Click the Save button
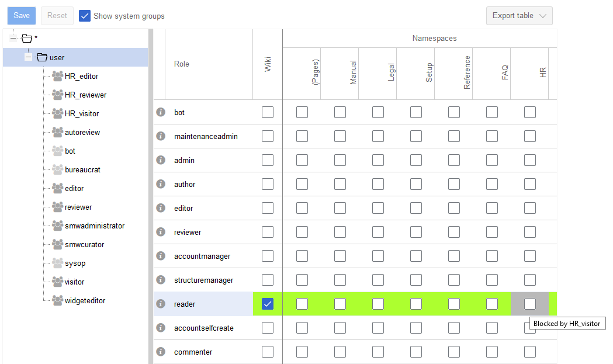The height and width of the screenshot is (364, 613). coord(22,16)
